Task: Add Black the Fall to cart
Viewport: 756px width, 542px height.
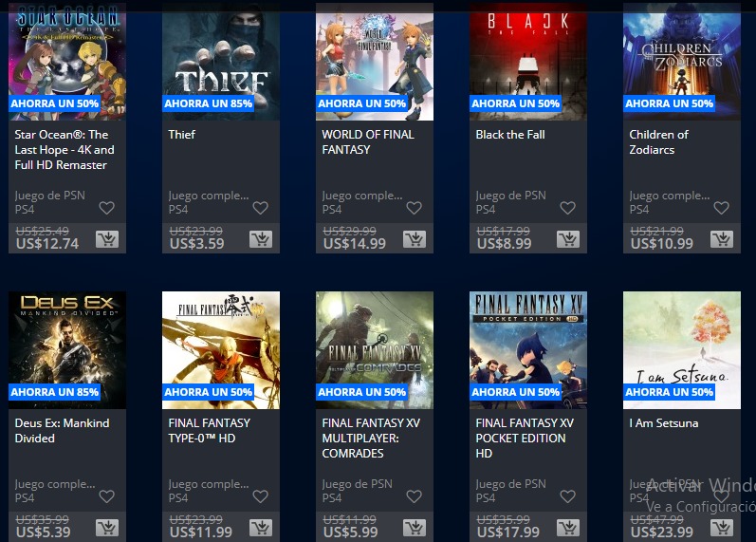Action: coord(567,239)
